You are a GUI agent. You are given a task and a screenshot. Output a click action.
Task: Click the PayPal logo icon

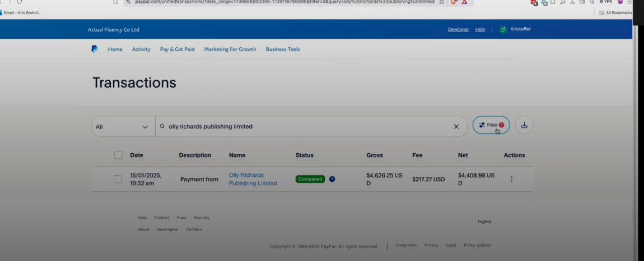94,49
